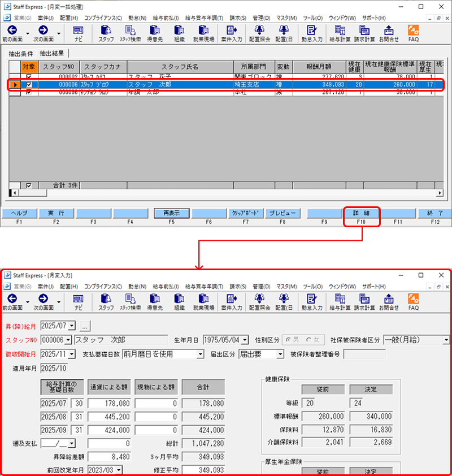Click 給与計算 icon in the 月変入力 window
The width and height of the screenshot is (452, 476).
coord(340,302)
